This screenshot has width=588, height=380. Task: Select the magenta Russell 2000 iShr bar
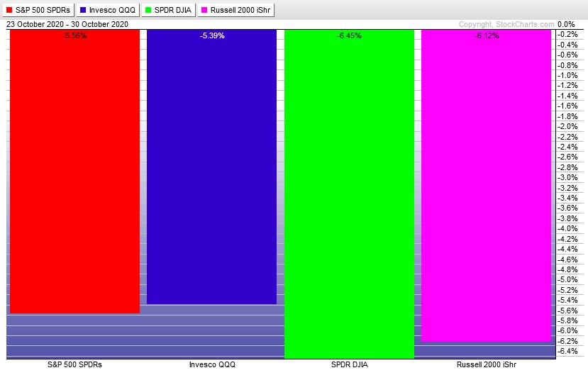pos(486,186)
